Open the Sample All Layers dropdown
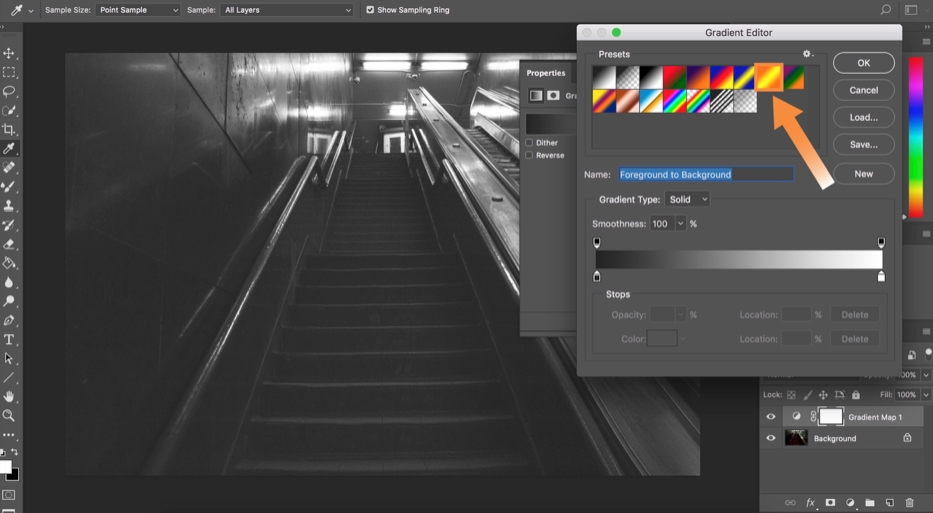 [x=287, y=10]
